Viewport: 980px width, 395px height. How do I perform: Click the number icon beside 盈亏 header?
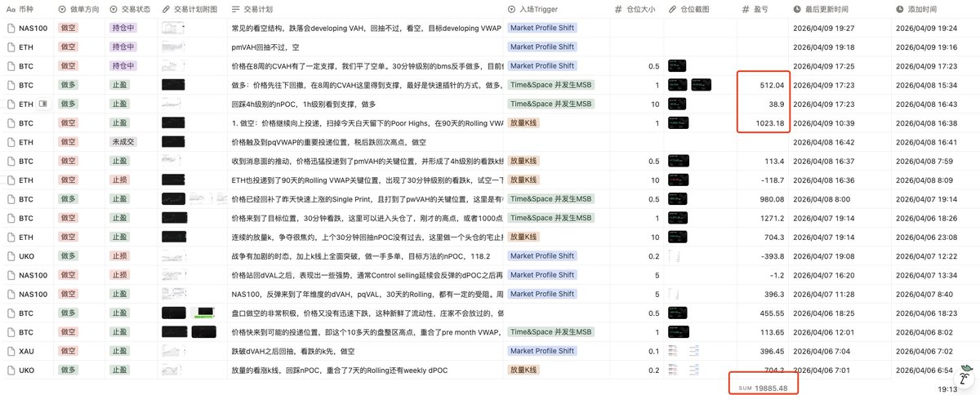(x=746, y=9)
